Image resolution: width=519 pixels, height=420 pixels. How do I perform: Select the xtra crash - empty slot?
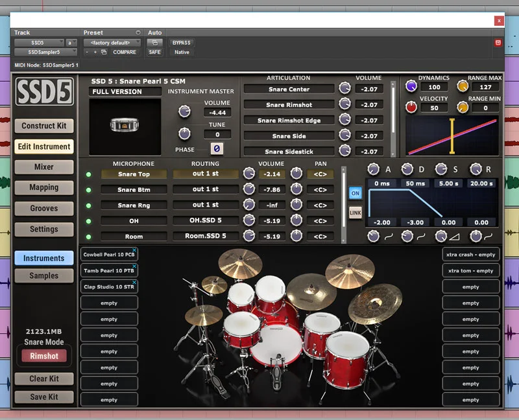471,254
